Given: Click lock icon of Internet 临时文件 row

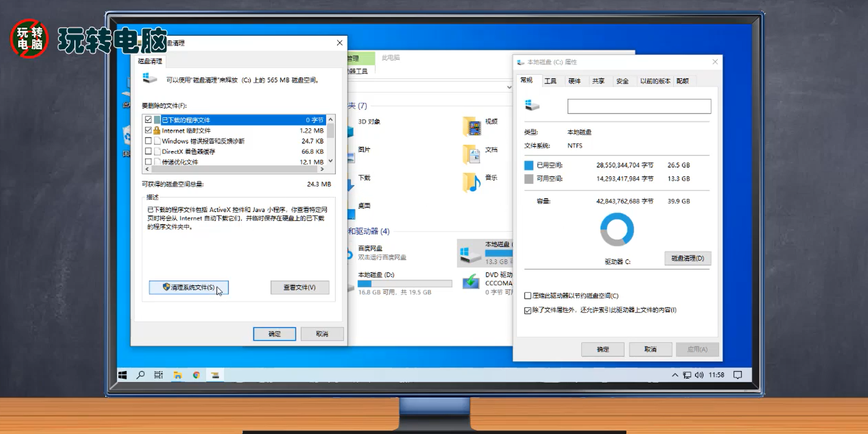Looking at the screenshot, I should pos(157,130).
